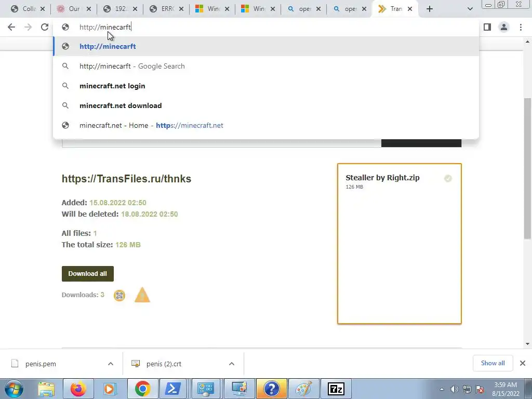The image size is (532, 399).
Task: Click the Action Center flag tray icon
Action: [x=480, y=389]
